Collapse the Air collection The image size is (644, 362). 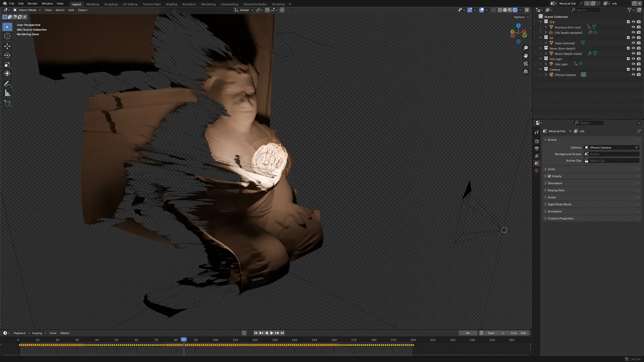point(541,38)
